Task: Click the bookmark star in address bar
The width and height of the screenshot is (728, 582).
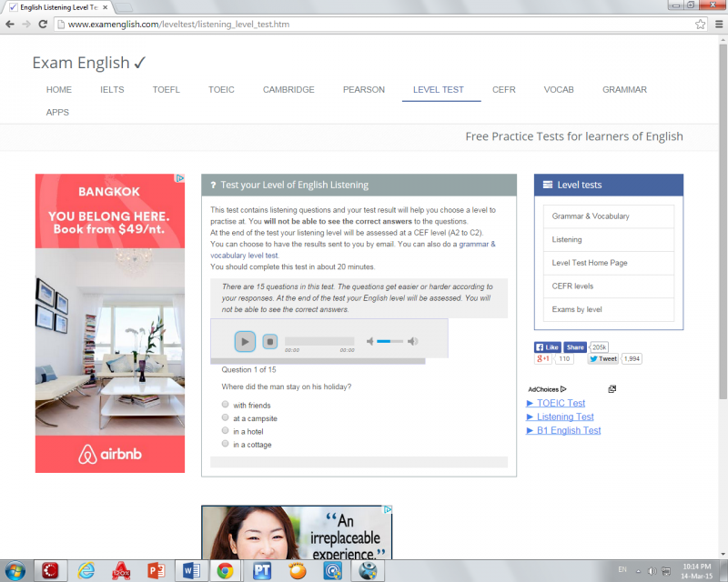Action: point(700,24)
